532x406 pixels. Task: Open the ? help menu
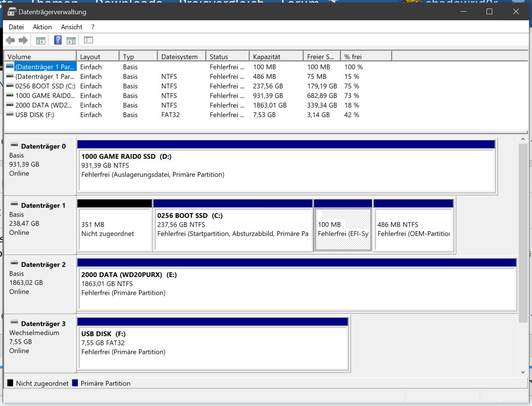pos(93,27)
